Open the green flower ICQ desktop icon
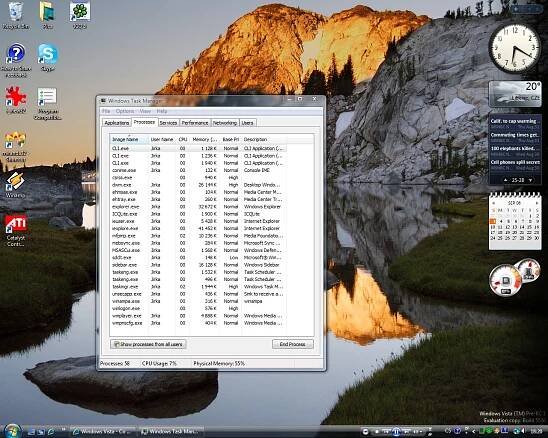Image resolution: width=548 pixels, height=438 pixels. pyautogui.click(x=80, y=15)
